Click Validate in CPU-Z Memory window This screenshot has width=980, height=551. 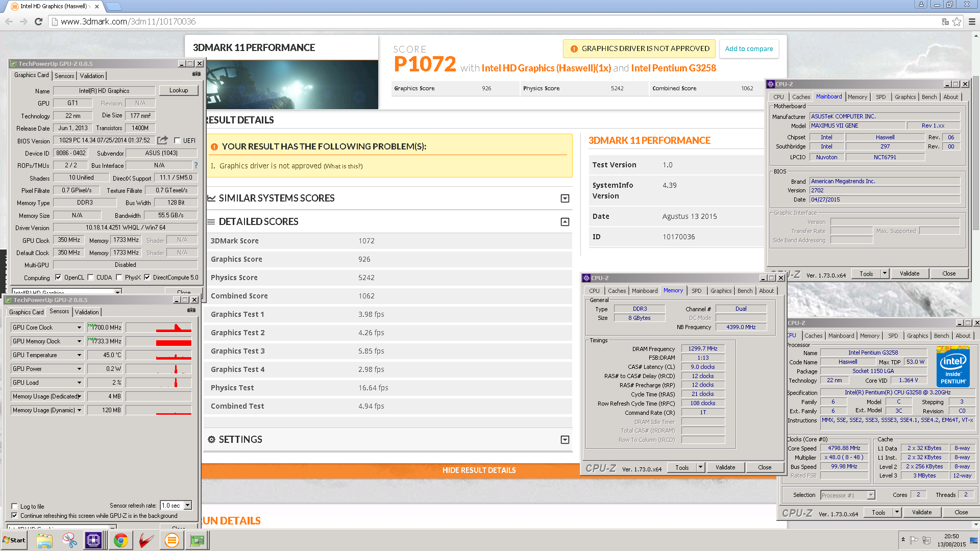pyautogui.click(x=725, y=467)
